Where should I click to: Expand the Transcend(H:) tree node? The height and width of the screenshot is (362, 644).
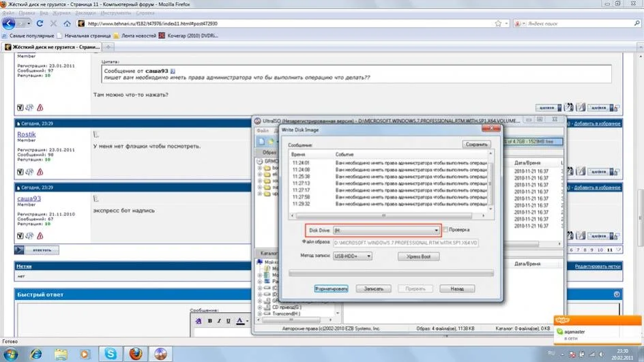(259, 314)
